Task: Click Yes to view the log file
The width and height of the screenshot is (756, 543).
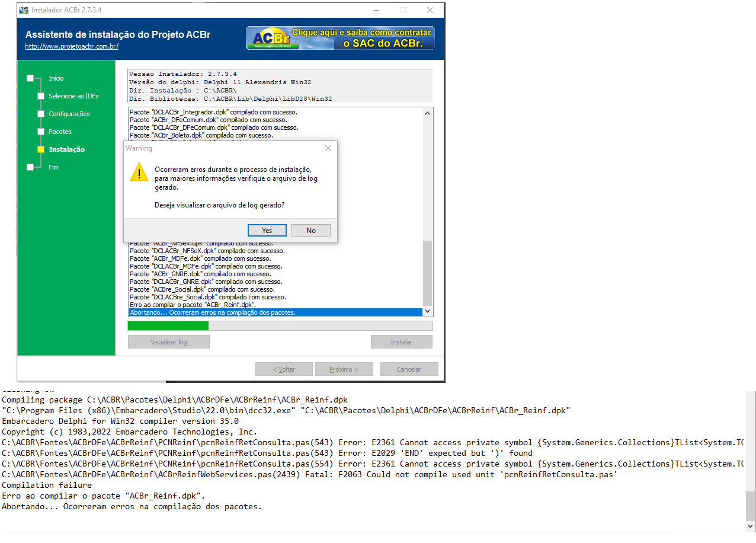Action: 267,231
